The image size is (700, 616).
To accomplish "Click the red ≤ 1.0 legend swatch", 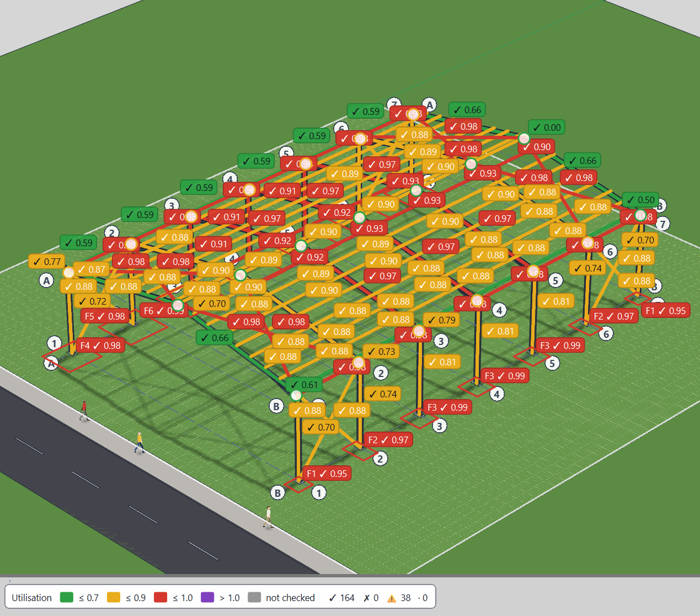I will point(161,597).
